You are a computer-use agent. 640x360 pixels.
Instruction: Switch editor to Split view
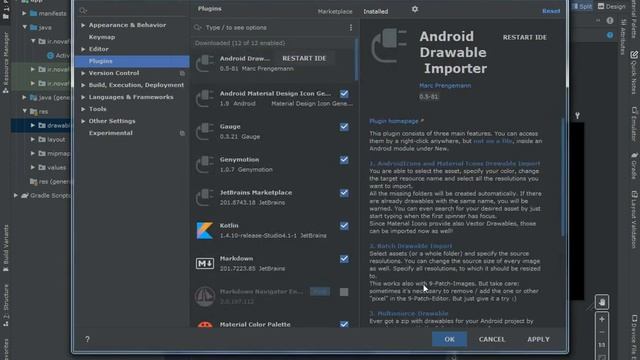click(582, 6)
